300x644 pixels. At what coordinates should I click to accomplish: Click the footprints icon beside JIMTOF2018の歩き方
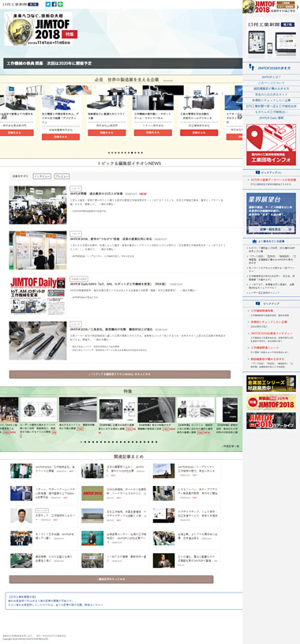[252, 67]
